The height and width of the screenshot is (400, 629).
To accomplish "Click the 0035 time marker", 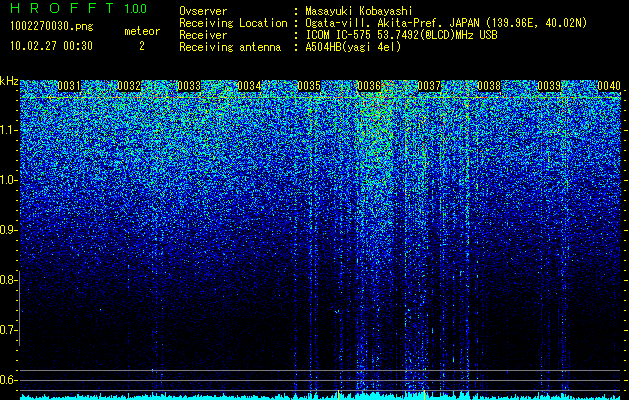I will pos(309,86).
